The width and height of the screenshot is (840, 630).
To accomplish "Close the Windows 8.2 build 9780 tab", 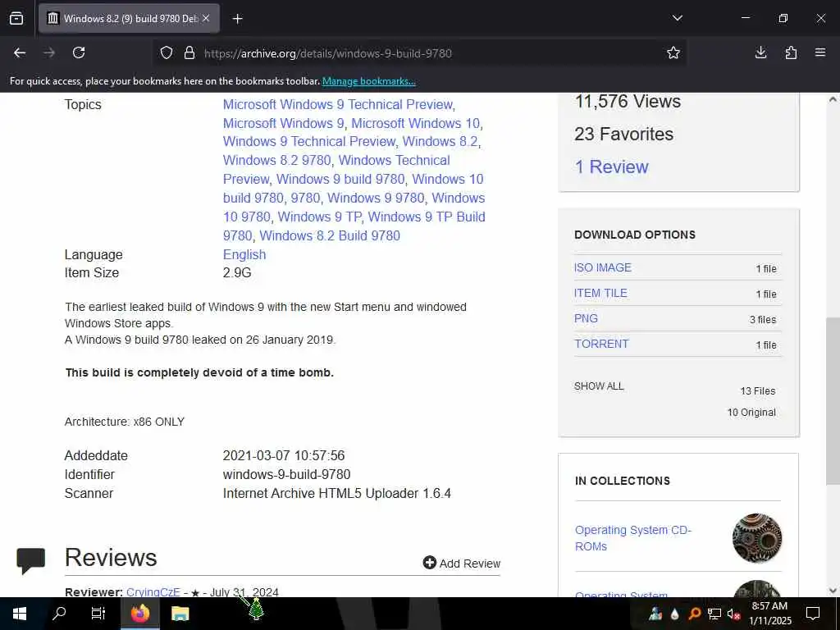I will click(x=206, y=18).
